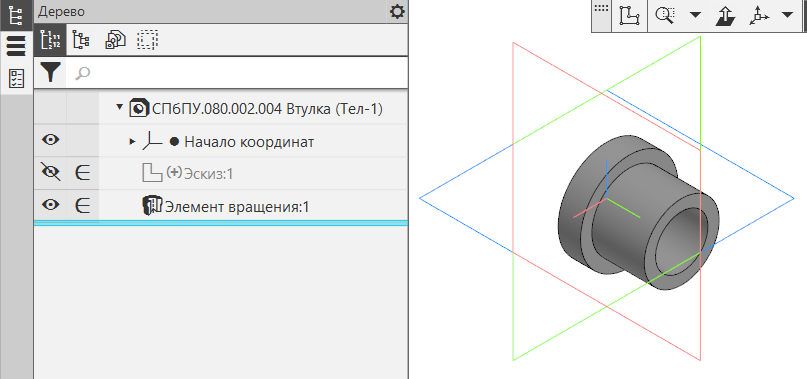Click the dashed selection frame icon
This screenshot has height=379, width=807.
pos(148,40)
